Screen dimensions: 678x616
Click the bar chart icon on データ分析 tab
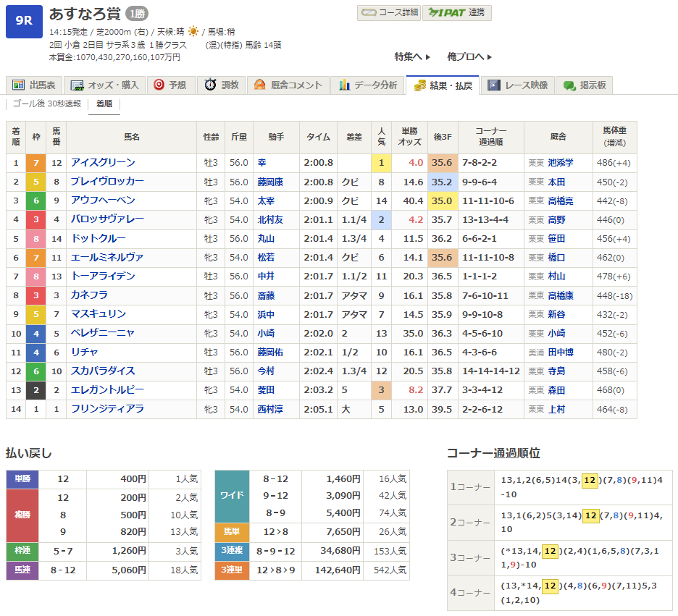(344, 85)
